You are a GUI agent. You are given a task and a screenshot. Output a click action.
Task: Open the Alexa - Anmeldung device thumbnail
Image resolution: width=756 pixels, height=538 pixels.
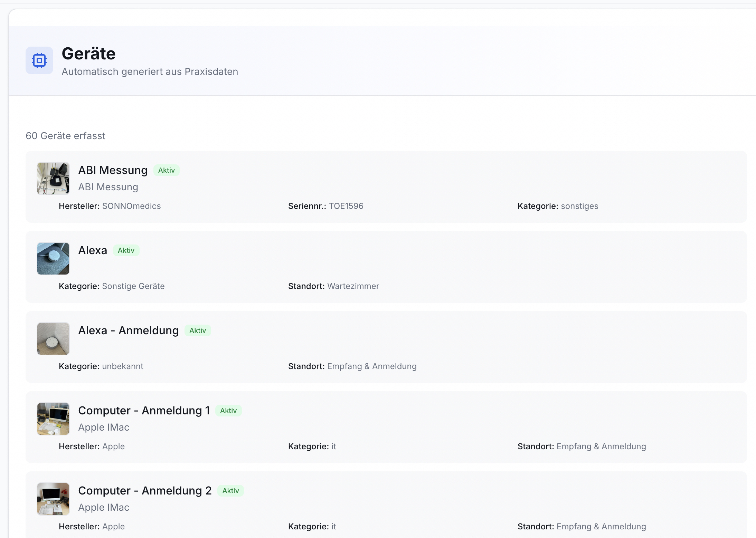pyautogui.click(x=53, y=339)
